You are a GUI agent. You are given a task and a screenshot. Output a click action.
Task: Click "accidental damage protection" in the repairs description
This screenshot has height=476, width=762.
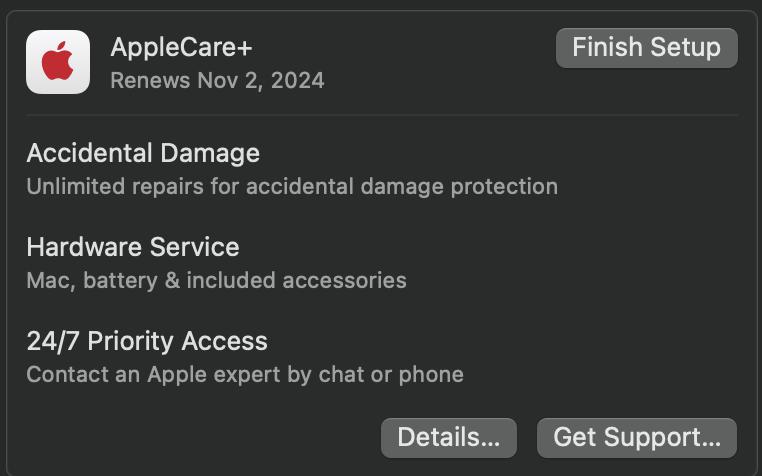click(402, 186)
